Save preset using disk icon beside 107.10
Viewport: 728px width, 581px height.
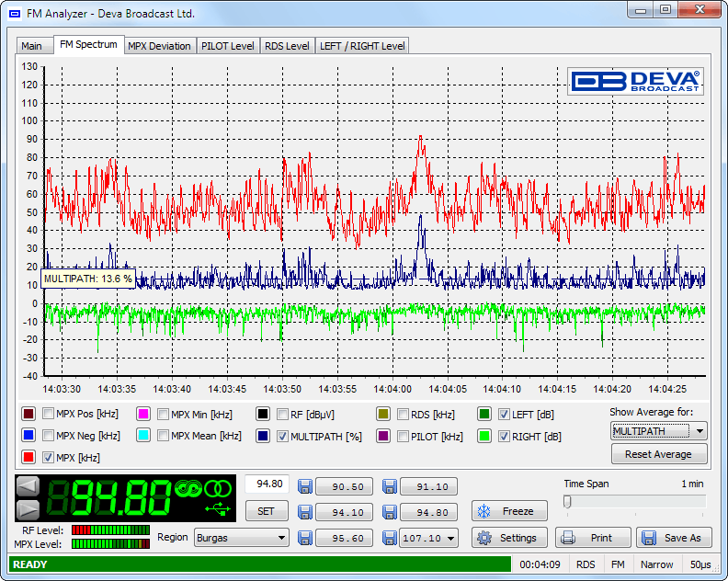(390, 538)
